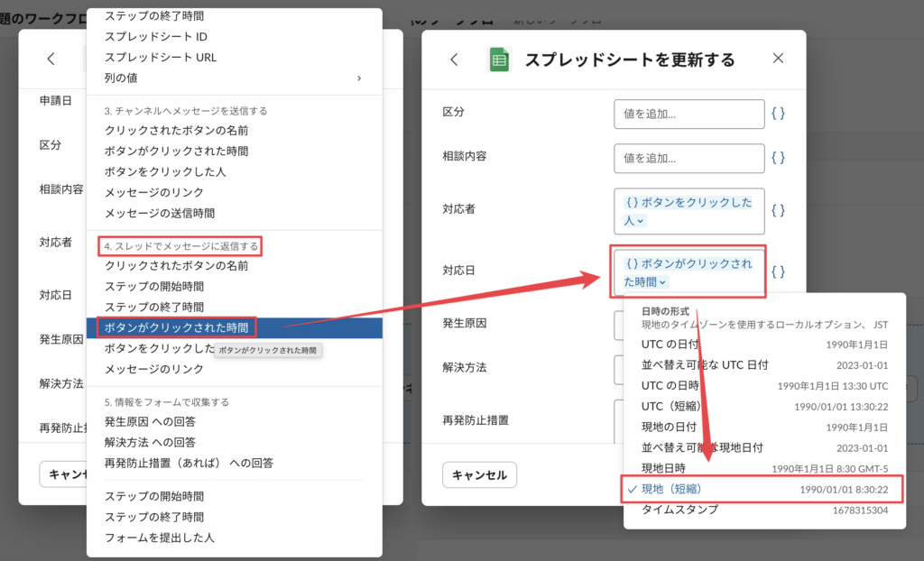
Task: Open the ボタンがクリックされた時間 token dropdown in 対応日
Action: click(x=663, y=282)
